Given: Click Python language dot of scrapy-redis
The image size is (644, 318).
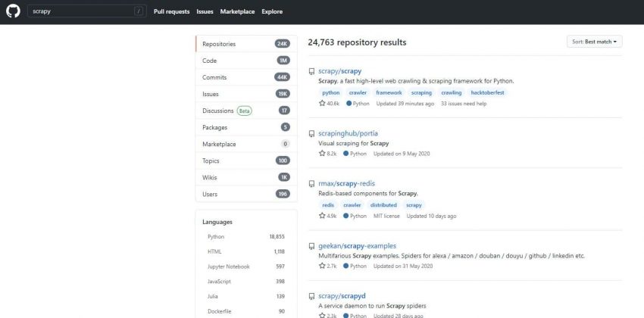Looking at the screenshot, I should click(345, 216).
